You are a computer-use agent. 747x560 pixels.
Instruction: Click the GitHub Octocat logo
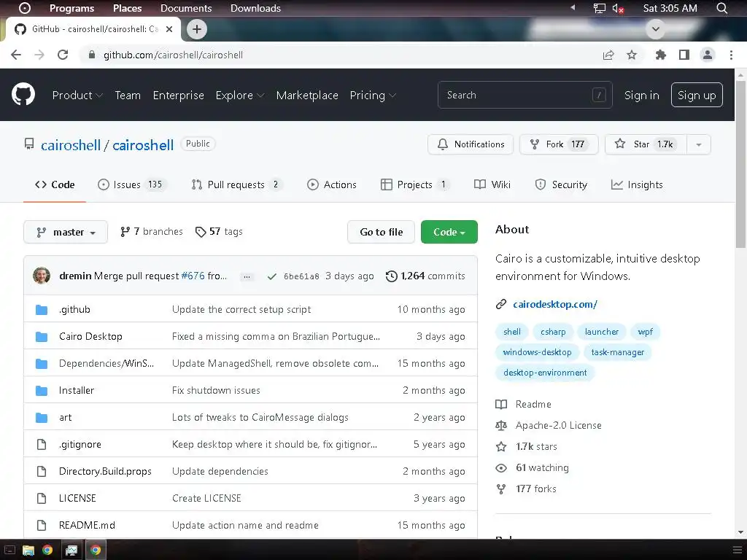click(x=23, y=94)
